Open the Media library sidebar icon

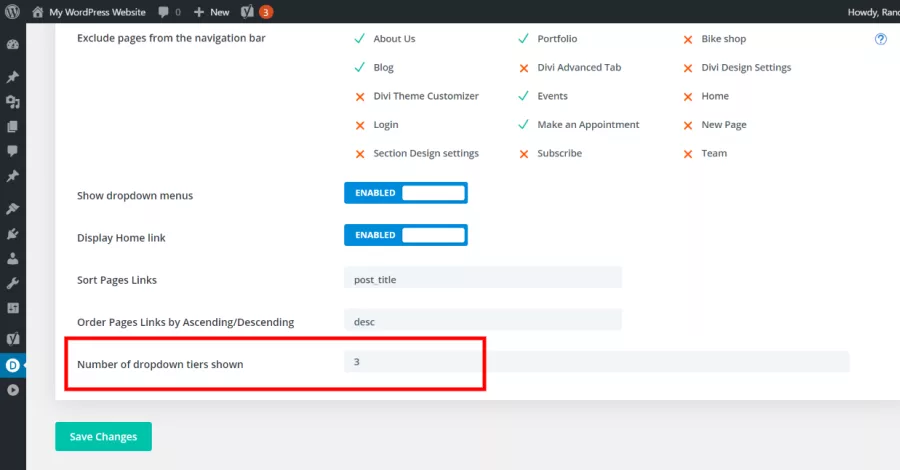13,102
